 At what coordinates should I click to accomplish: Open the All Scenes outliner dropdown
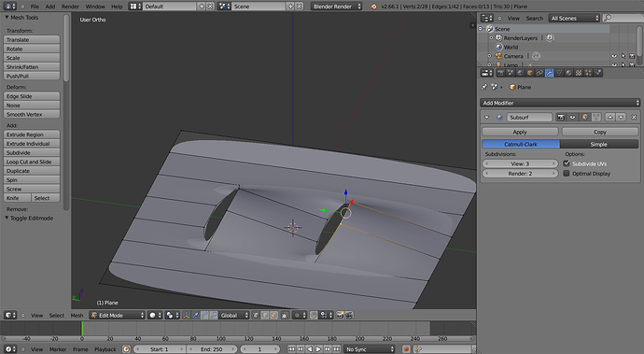point(574,18)
